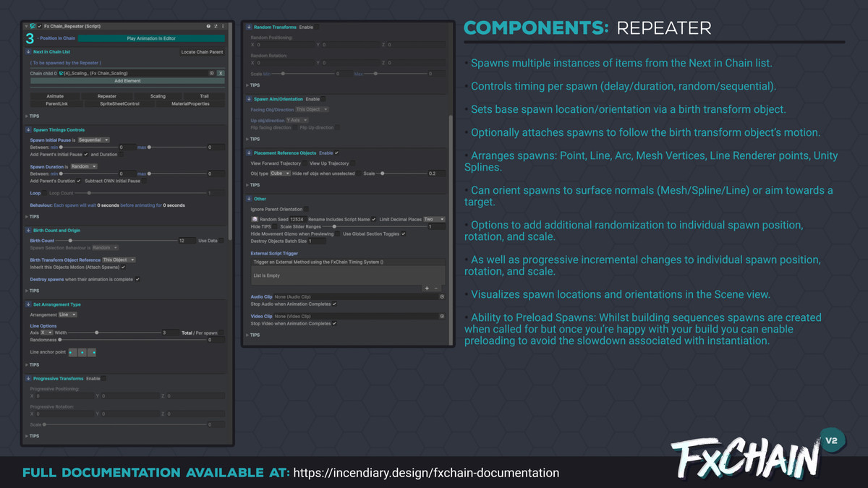The image size is (868, 488).
Task: Collapse the Placement Reference Objects section arrow
Action: [249, 153]
